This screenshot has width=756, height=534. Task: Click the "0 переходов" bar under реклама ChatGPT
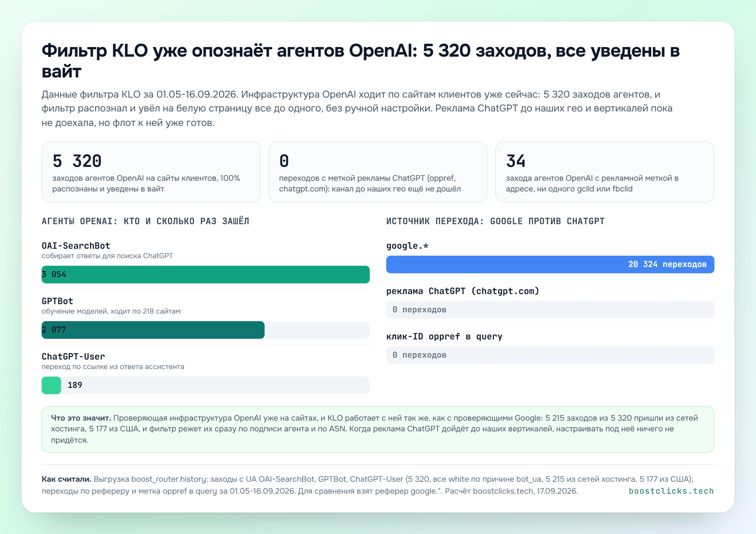coord(550,310)
